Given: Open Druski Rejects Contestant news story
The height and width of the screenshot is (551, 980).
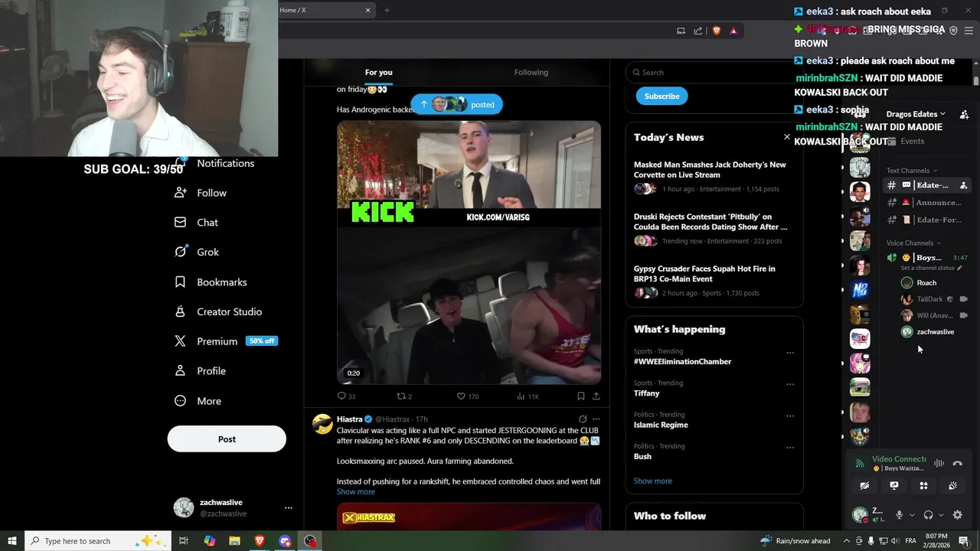Looking at the screenshot, I should 713,228.
